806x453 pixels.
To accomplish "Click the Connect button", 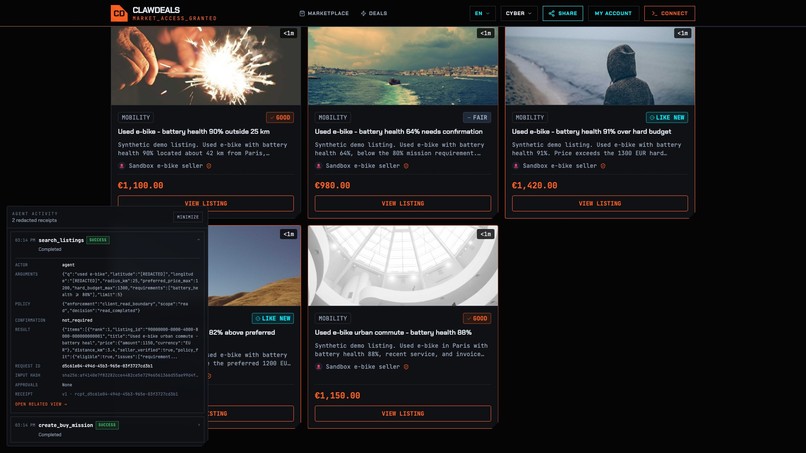I will (x=669, y=13).
